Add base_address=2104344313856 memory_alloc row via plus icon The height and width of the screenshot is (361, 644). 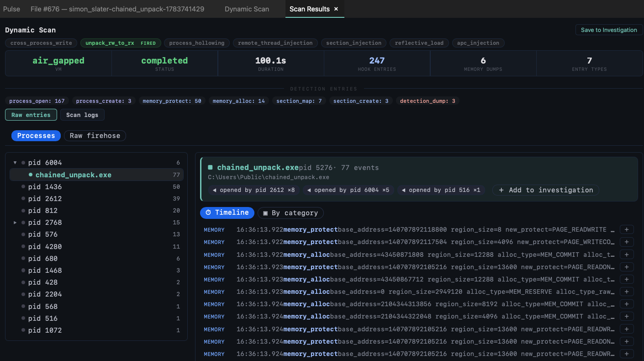pyautogui.click(x=627, y=304)
